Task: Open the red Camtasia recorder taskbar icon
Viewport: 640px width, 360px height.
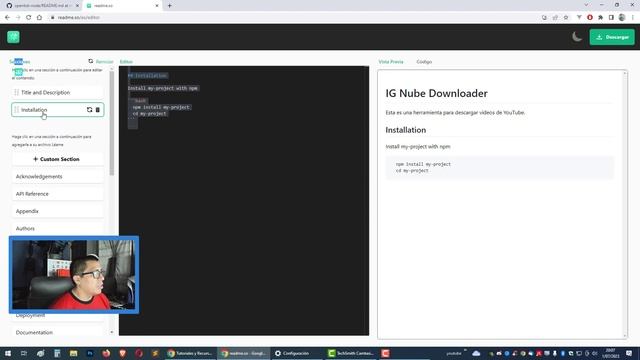Action: tap(385, 353)
